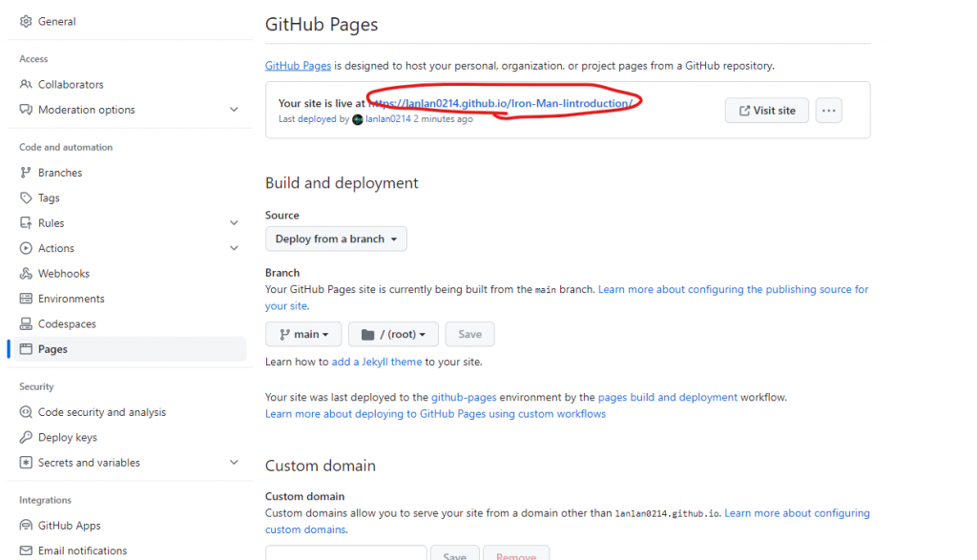Click the Email notifications envelope icon
The height and width of the screenshot is (560, 977).
pyautogui.click(x=26, y=550)
